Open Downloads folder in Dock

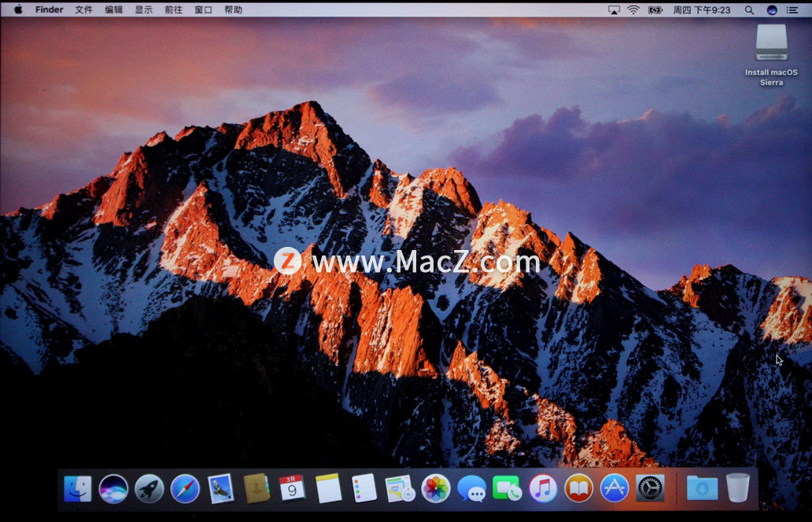(702, 489)
